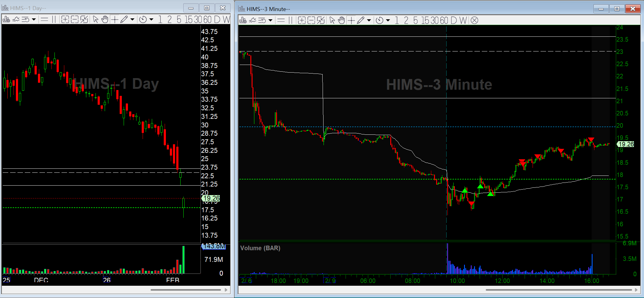
Task: Select vertical lines tool in 3 Minute window
Action: pyautogui.click(x=290, y=20)
